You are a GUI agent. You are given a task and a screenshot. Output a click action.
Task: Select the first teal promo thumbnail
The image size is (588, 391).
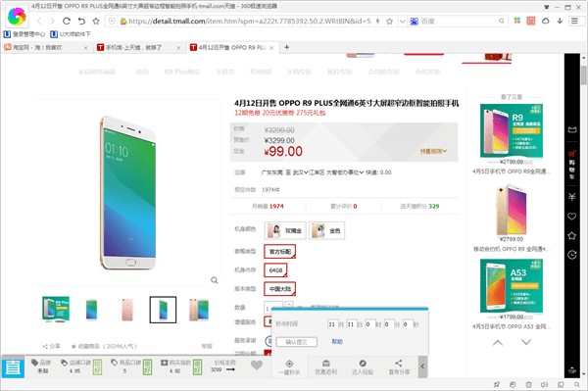pos(56,310)
